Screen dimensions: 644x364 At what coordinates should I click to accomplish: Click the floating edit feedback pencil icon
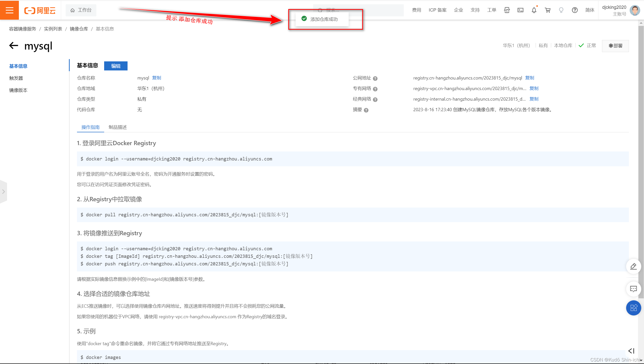point(633,266)
